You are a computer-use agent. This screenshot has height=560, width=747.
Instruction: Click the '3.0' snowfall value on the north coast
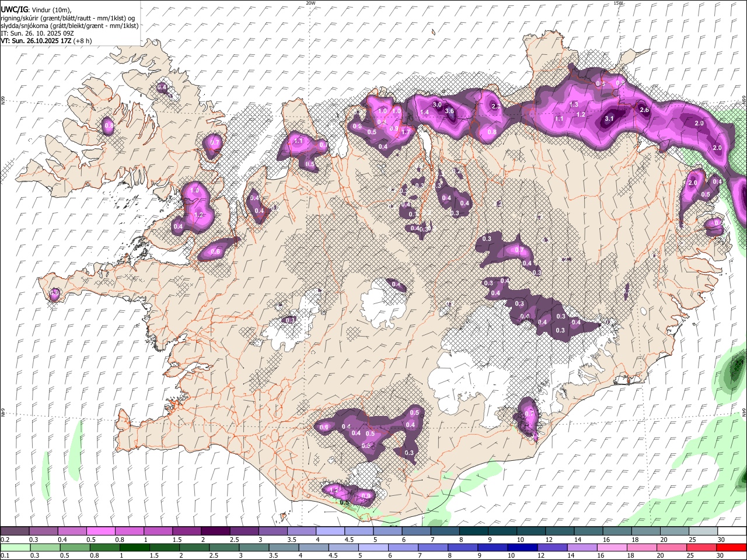tap(437, 104)
